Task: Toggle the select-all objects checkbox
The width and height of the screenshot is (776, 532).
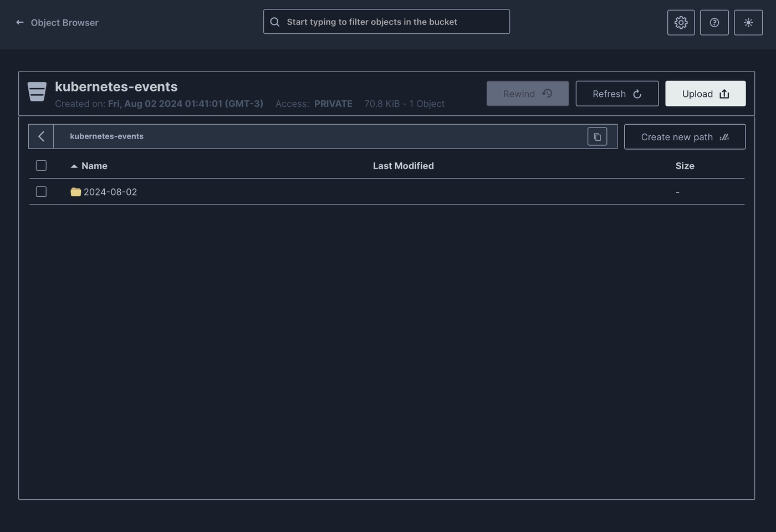Action: 41,166
